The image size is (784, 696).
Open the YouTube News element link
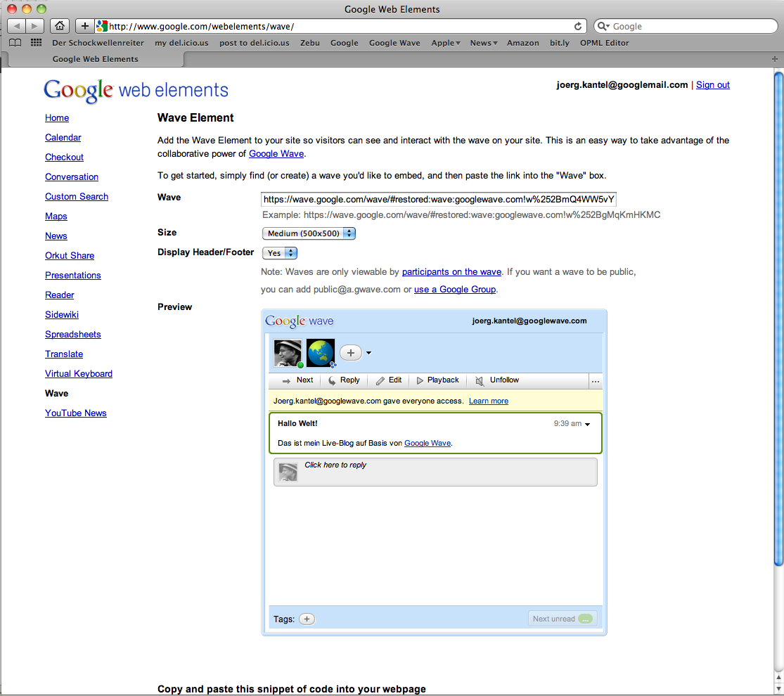pyautogui.click(x=75, y=413)
